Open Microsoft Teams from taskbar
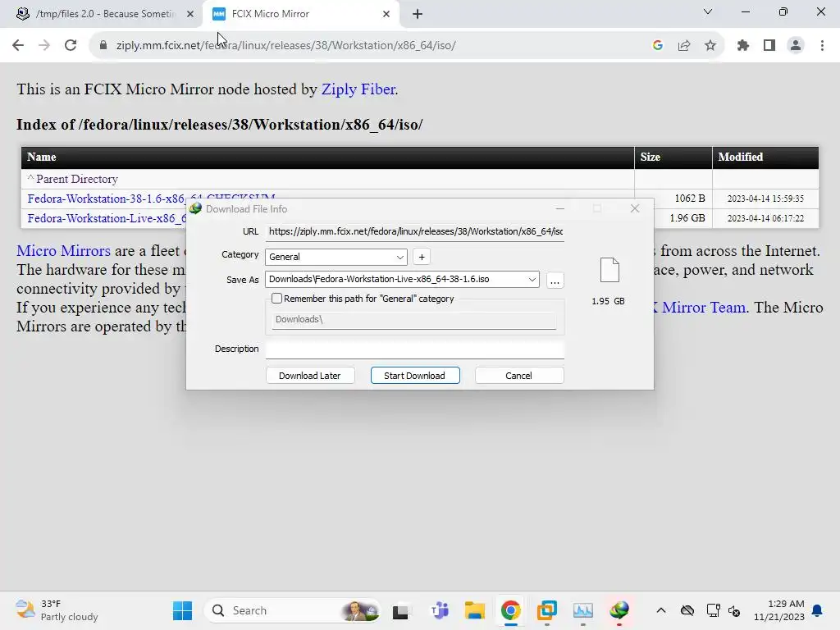840x630 pixels. click(440, 610)
